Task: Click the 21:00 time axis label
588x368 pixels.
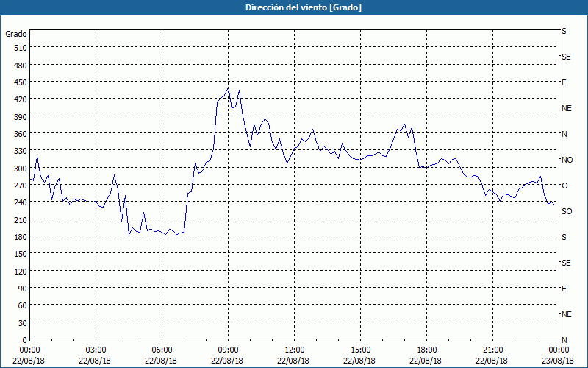Action: pos(492,350)
